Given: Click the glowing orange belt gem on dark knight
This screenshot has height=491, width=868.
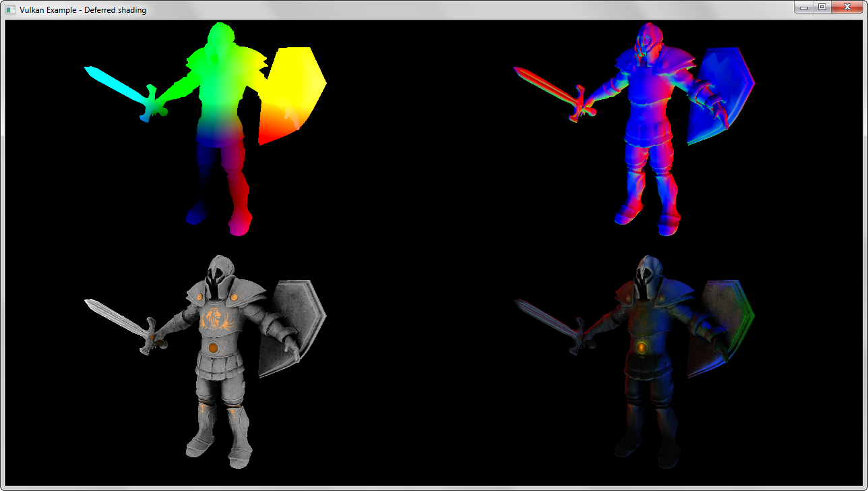Looking at the screenshot, I should click(x=642, y=347).
